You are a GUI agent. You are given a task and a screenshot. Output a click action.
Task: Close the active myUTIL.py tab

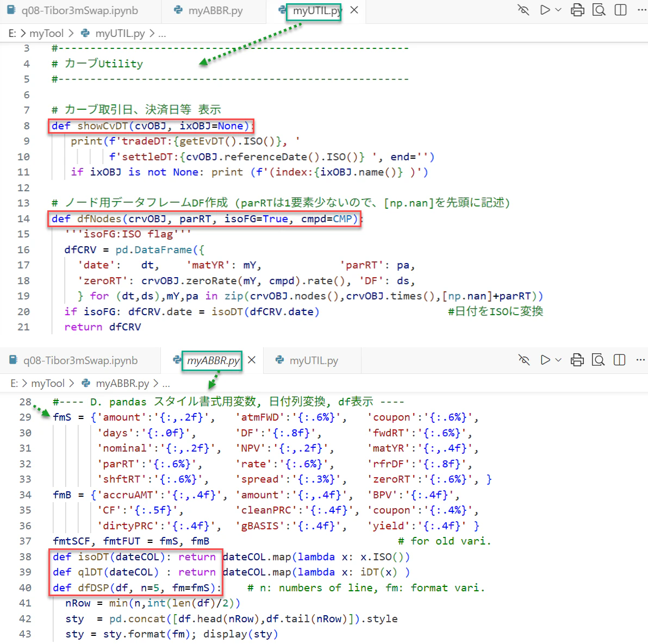pos(354,10)
